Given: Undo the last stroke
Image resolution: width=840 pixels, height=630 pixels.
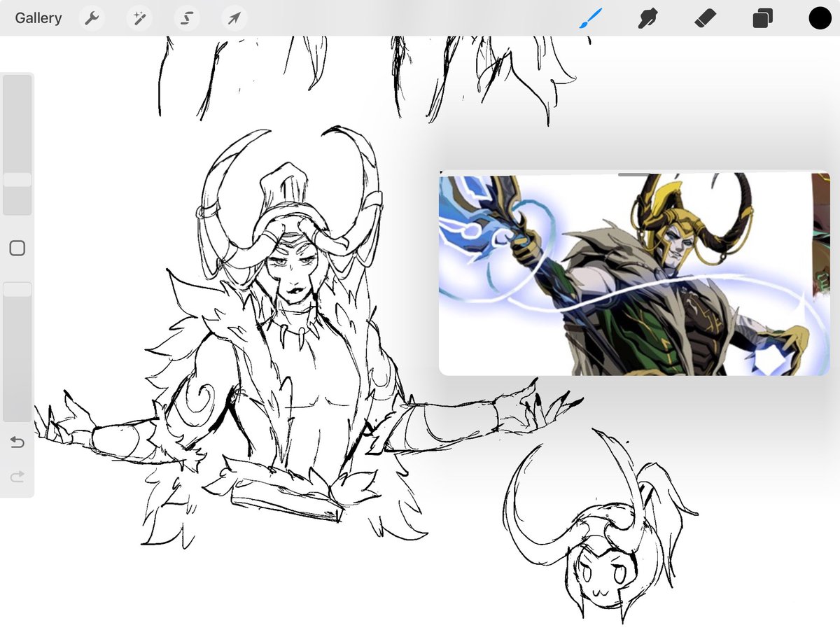Looking at the screenshot, I should [17, 442].
